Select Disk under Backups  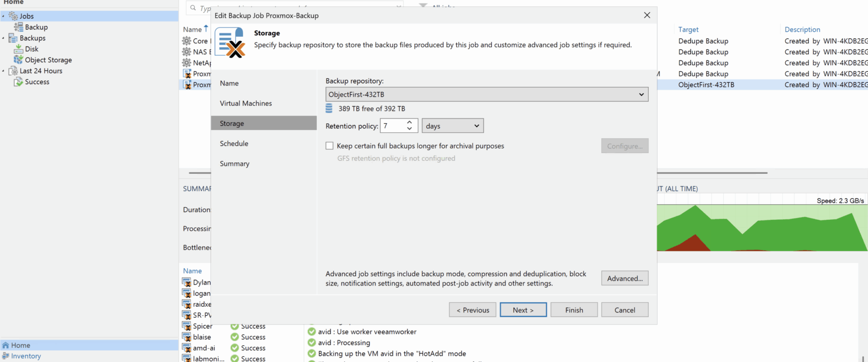pyautogui.click(x=32, y=49)
